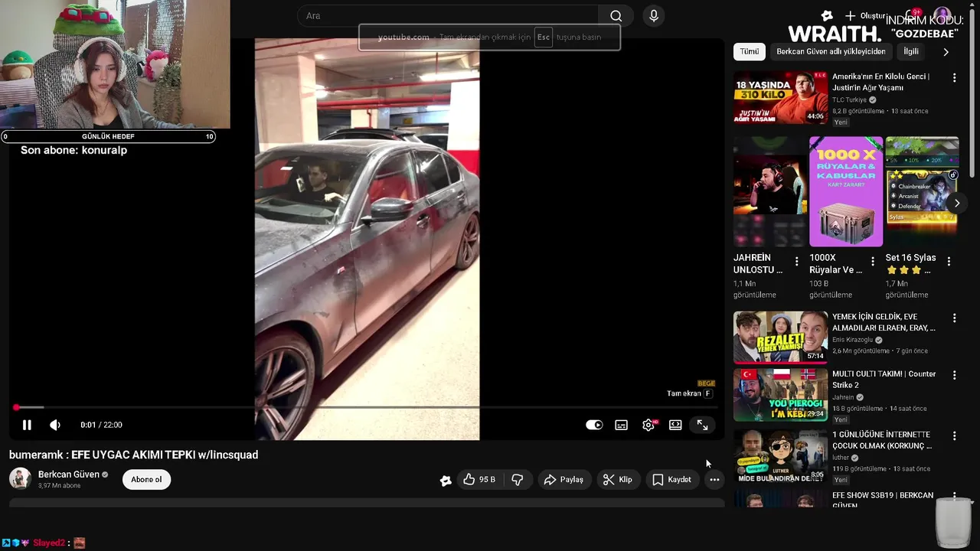Seek on the video progress bar
This screenshot has height=551, width=980.
(366, 408)
